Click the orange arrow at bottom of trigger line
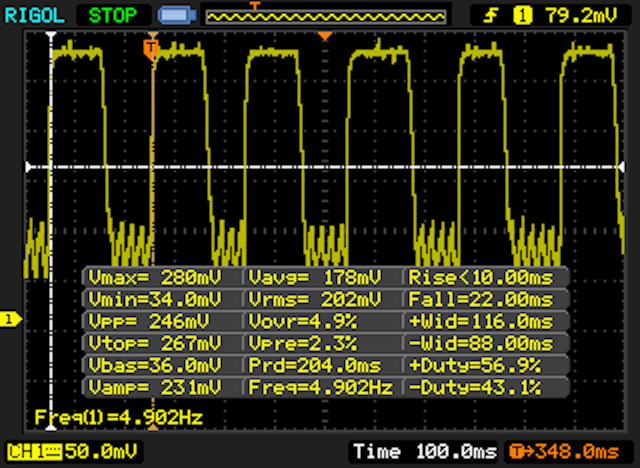The image size is (640, 468). [x=152, y=427]
